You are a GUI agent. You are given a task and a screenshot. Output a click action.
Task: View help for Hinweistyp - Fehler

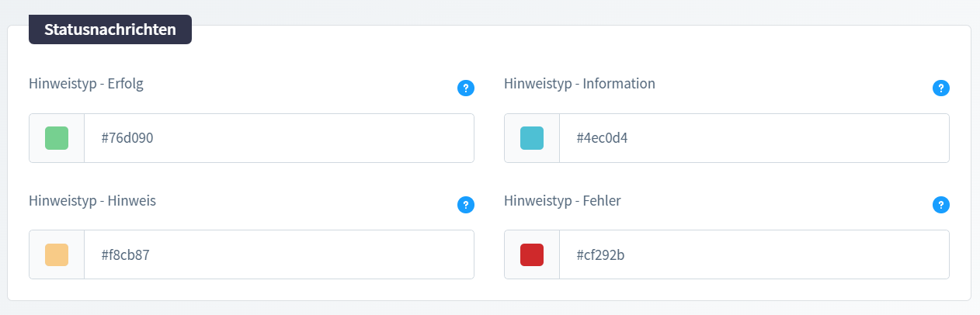click(941, 205)
